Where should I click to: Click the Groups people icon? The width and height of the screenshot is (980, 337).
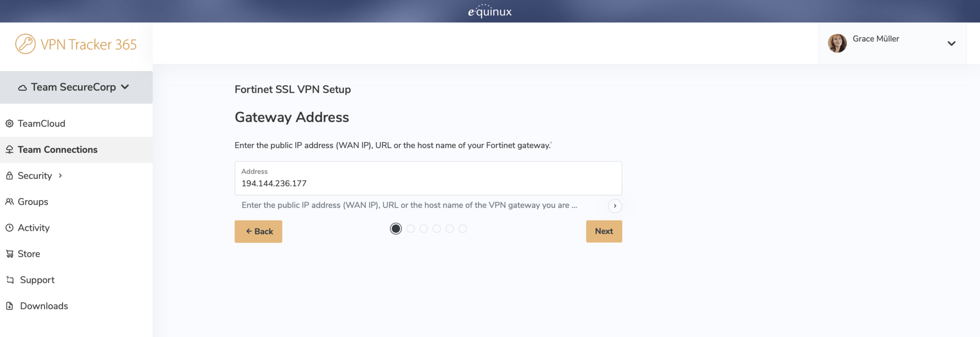pos(10,202)
